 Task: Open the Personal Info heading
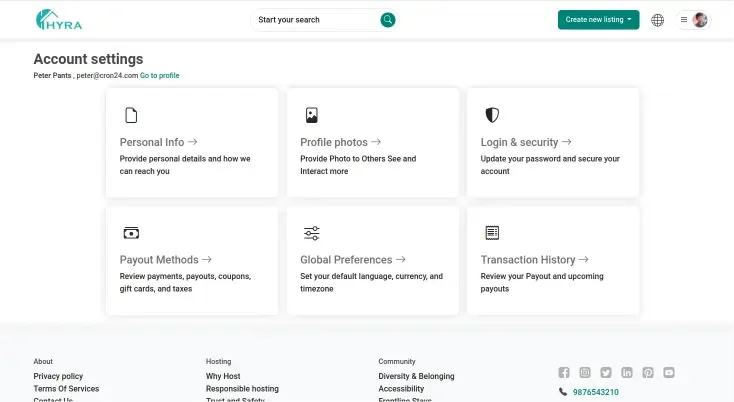point(152,142)
